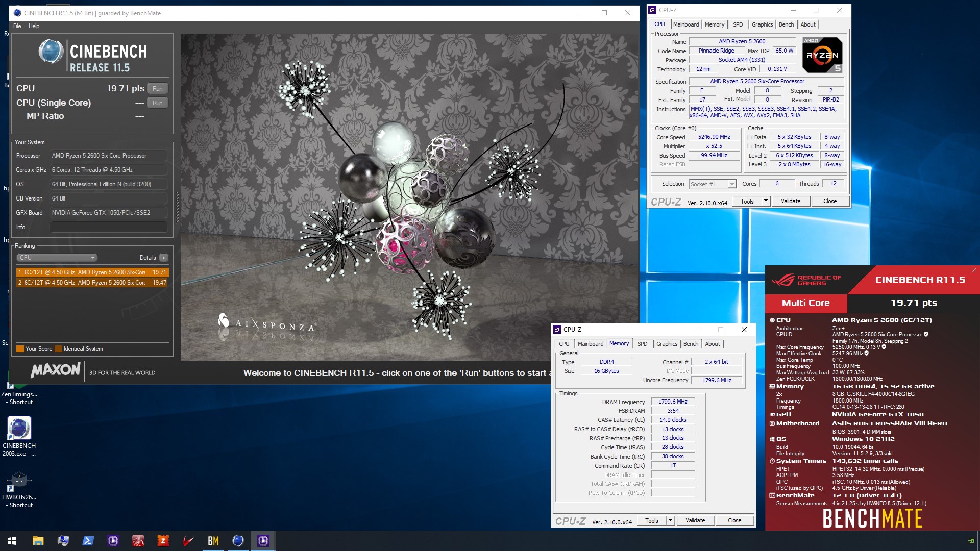The width and height of the screenshot is (980, 551).
Task: Open the HWBOT desktop shortcut
Action: 19,489
